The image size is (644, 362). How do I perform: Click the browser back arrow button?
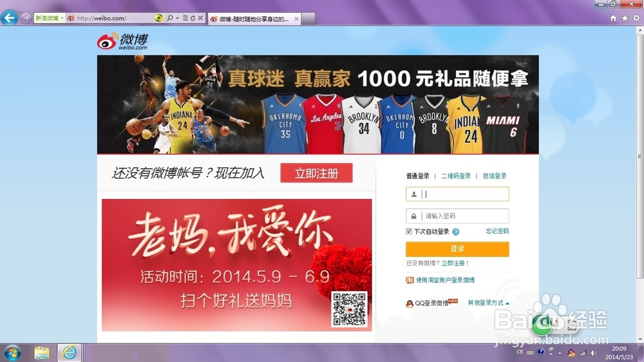coord(9,17)
